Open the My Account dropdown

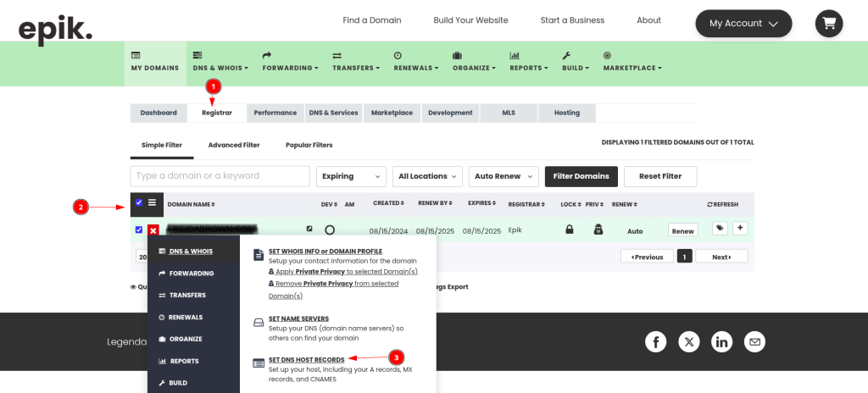pos(743,23)
